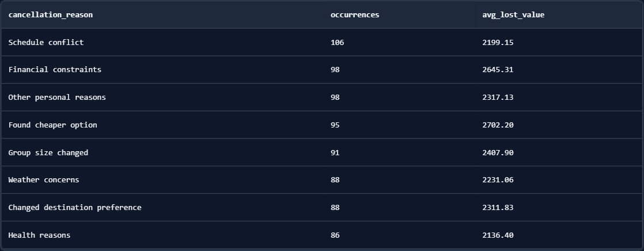The image size is (644, 251).
Task: Select the Changed destination preference cell
Action: [75, 208]
